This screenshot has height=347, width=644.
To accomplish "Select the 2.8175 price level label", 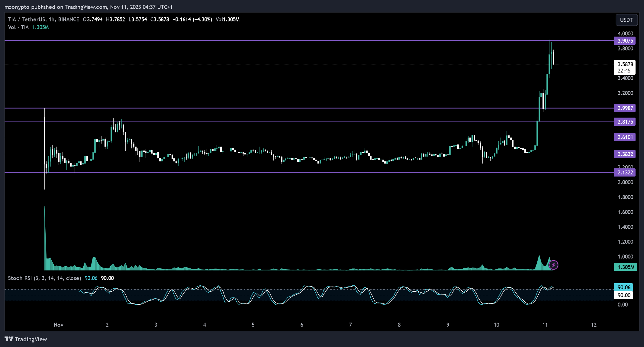I will [625, 122].
